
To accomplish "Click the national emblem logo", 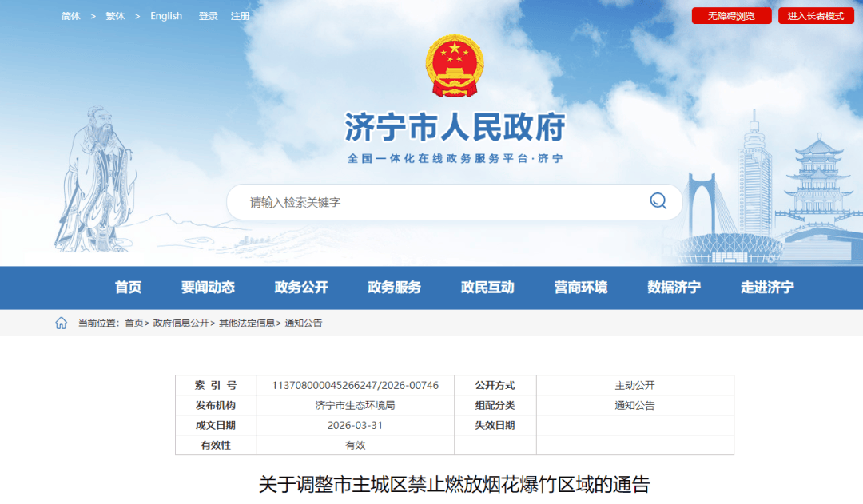I will click(455, 66).
